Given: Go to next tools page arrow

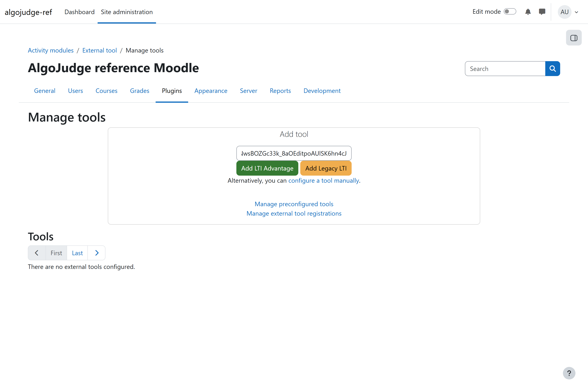Looking at the screenshot, I should click(x=96, y=253).
